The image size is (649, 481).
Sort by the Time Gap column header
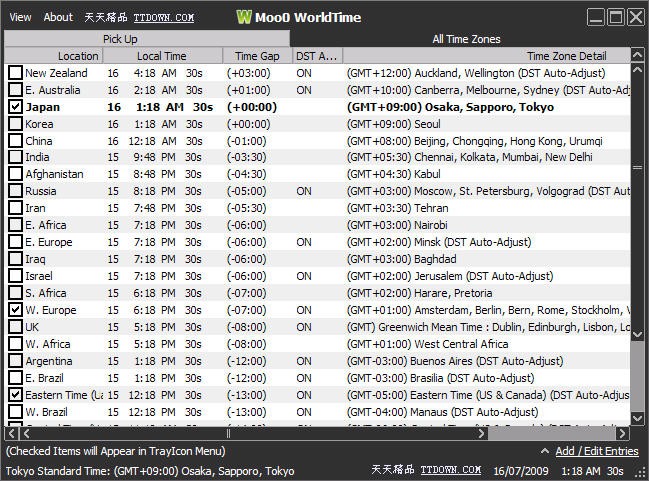pos(257,56)
